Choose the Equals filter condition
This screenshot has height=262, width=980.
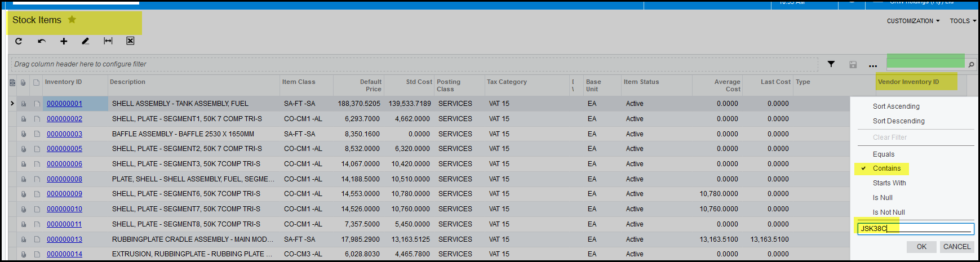[x=883, y=154]
